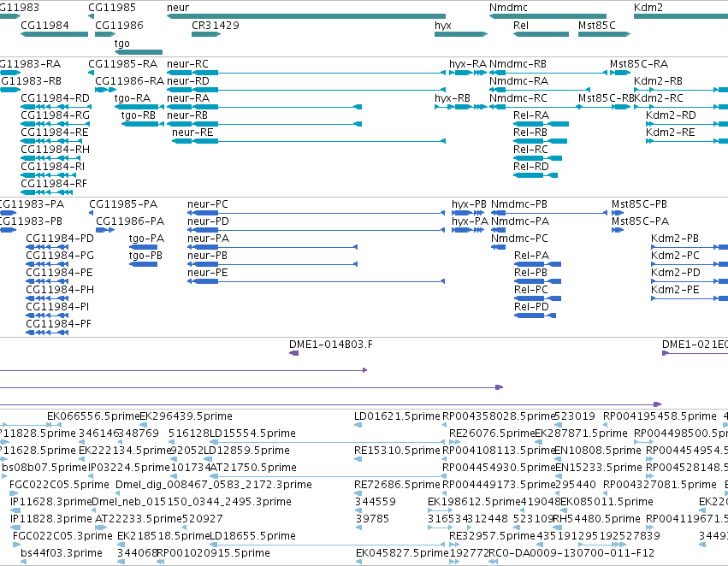This screenshot has height=566, width=728.
Task: Click protein Rel-PD
Action: 535,316
